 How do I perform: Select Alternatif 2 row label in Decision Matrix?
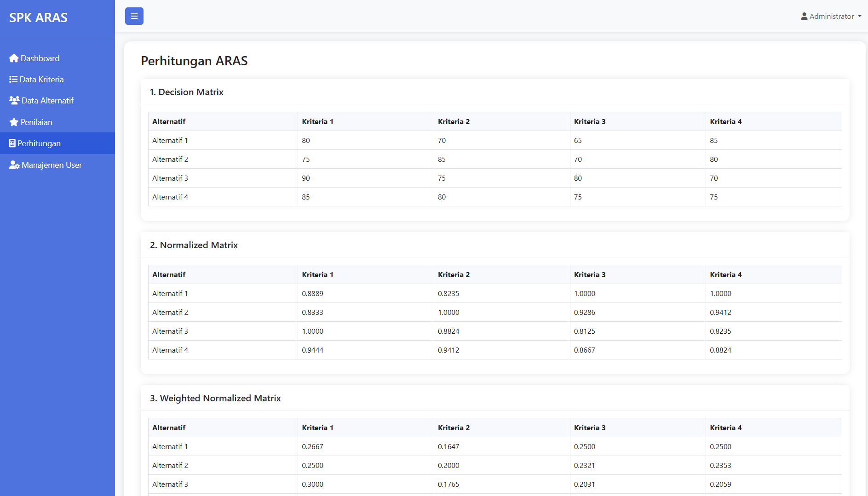click(170, 160)
